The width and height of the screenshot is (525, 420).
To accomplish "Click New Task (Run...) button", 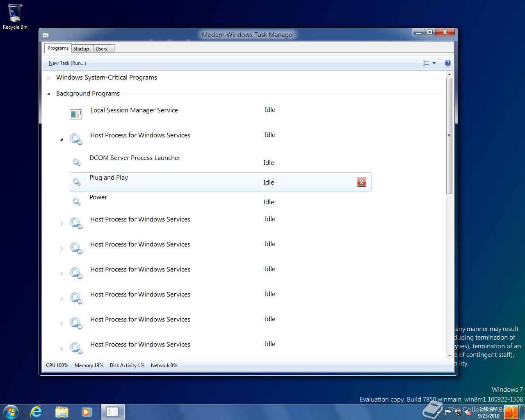I will tap(67, 63).
